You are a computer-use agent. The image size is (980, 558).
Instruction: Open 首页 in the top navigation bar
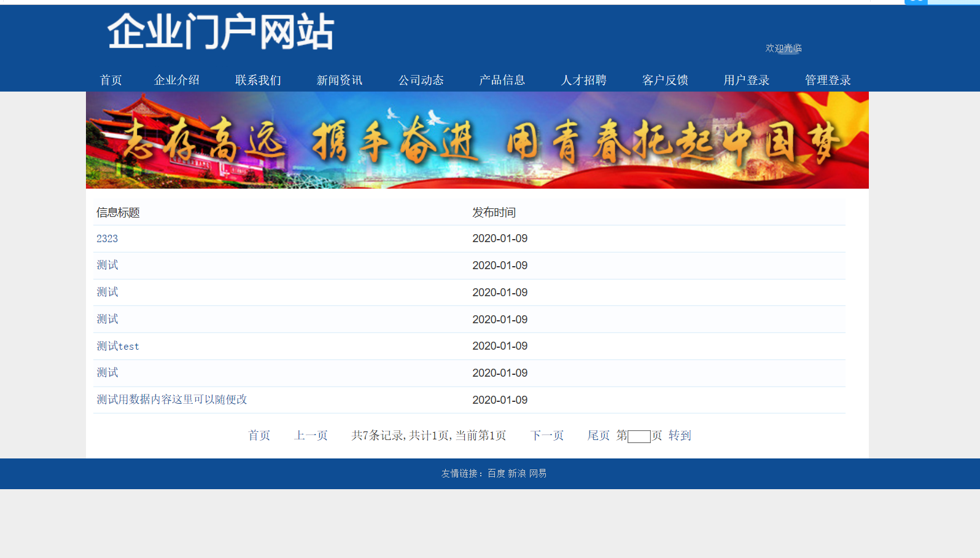pos(111,81)
